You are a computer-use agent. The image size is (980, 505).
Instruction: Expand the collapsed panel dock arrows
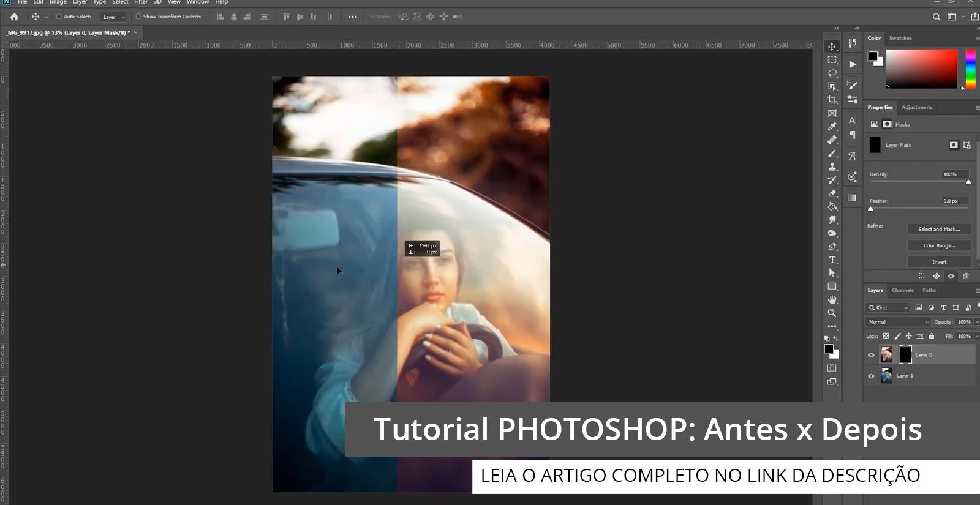(857, 28)
